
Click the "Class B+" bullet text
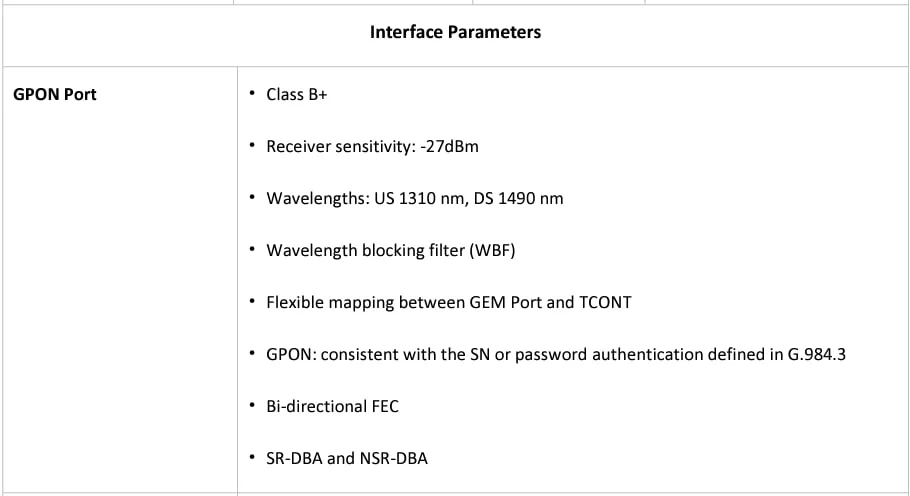click(296, 95)
